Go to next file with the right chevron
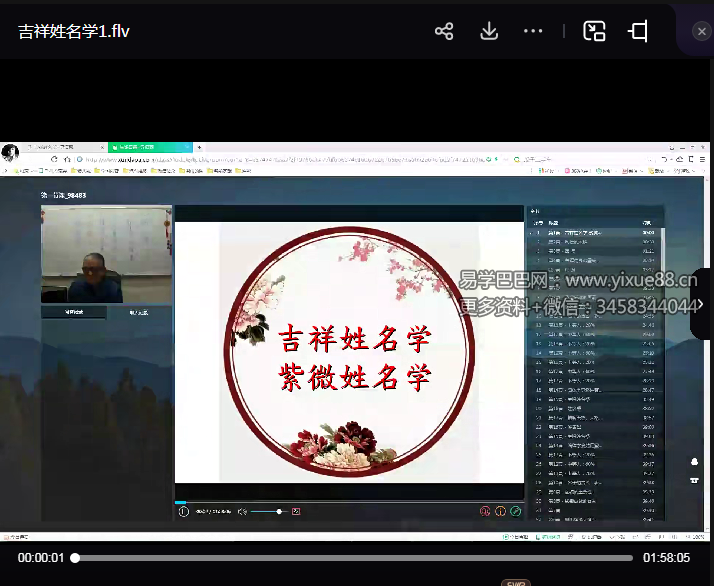Image resolution: width=714 pixels, height=586 pixels. [700, 304]
